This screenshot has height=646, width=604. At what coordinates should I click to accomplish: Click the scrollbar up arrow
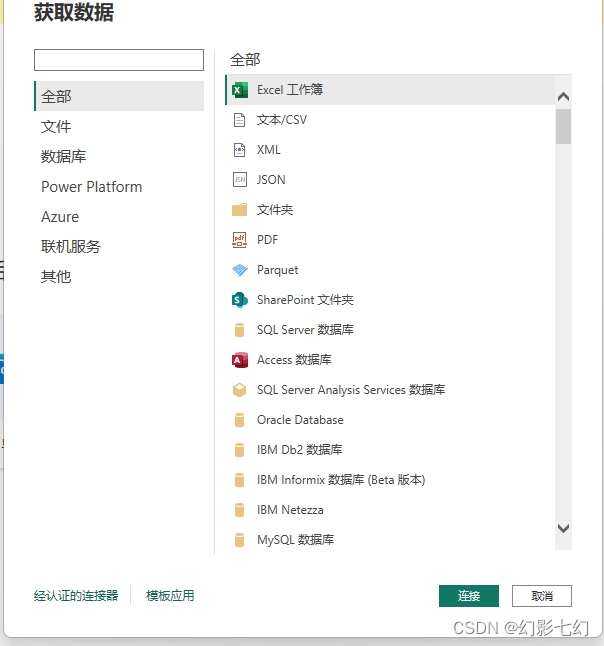(563, 97)
